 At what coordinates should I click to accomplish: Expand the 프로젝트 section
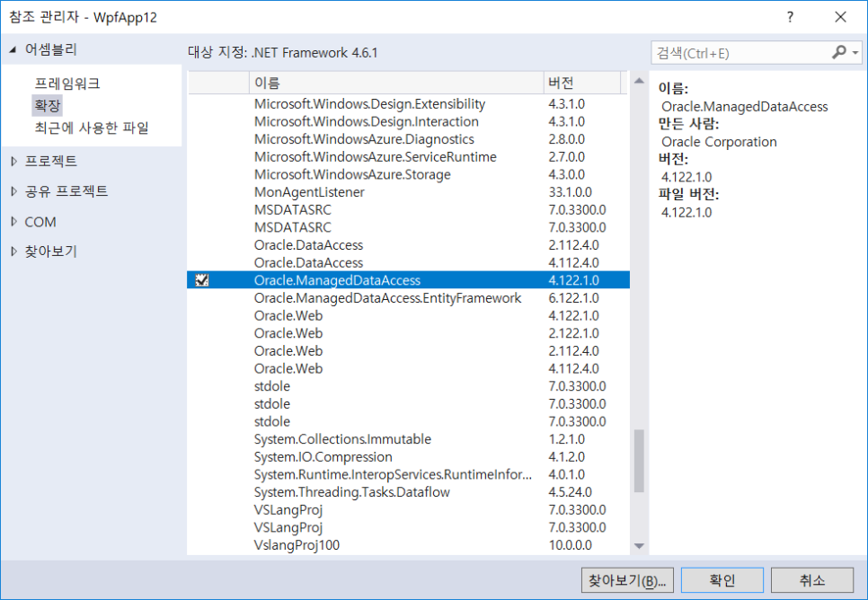[13, 161]
